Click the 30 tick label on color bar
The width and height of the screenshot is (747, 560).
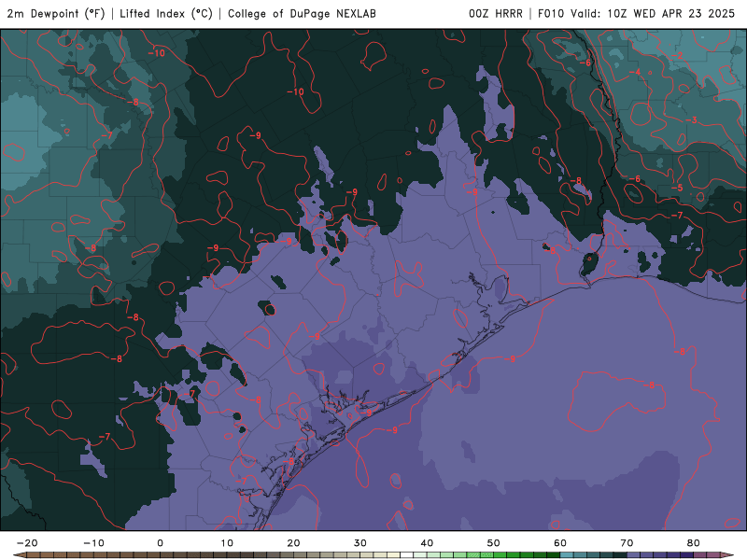360,543
